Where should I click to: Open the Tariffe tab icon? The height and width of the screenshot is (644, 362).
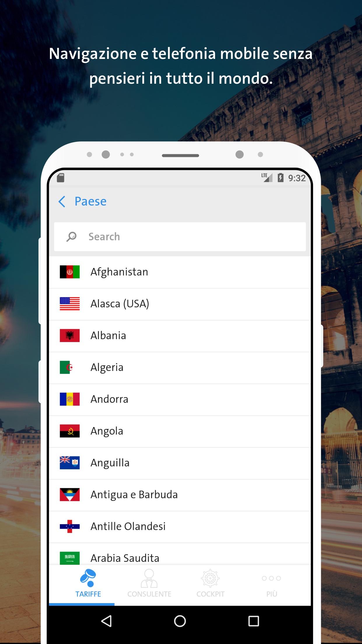point(88,578)
